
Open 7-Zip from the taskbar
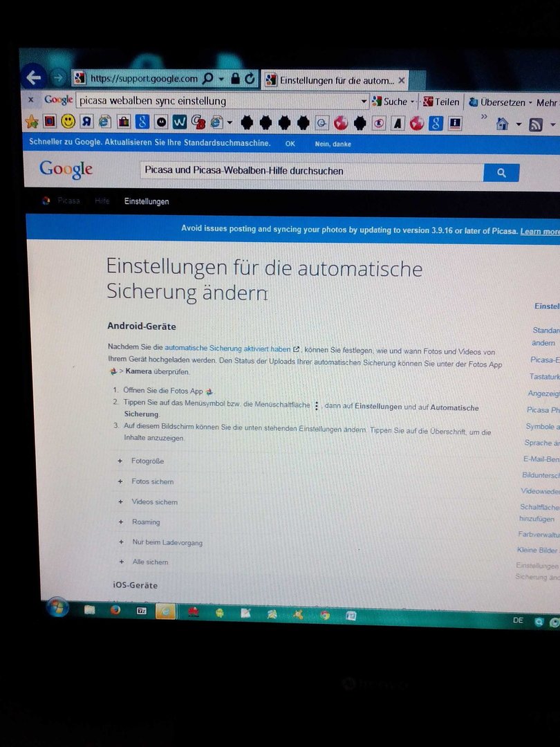142,610
